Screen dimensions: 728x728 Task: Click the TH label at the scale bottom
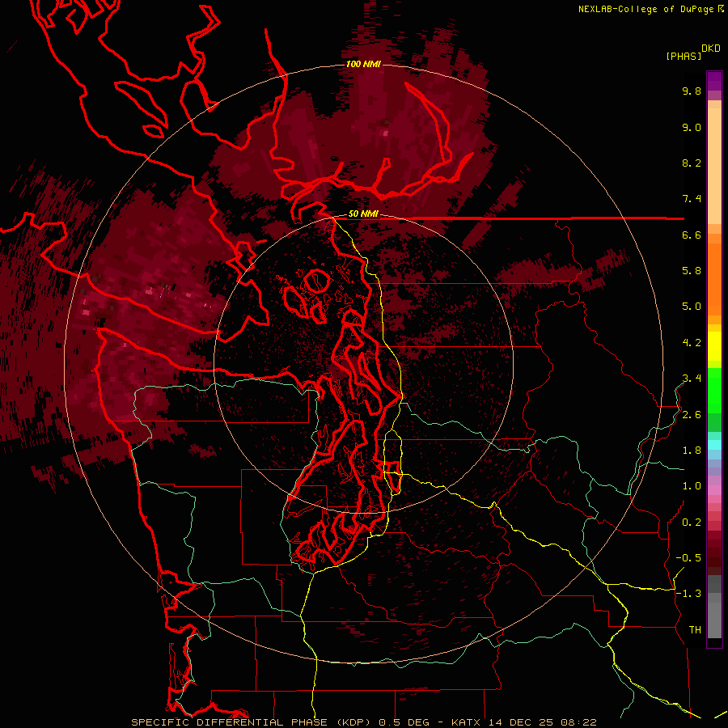pyautogui.click(x=695, y=630)
